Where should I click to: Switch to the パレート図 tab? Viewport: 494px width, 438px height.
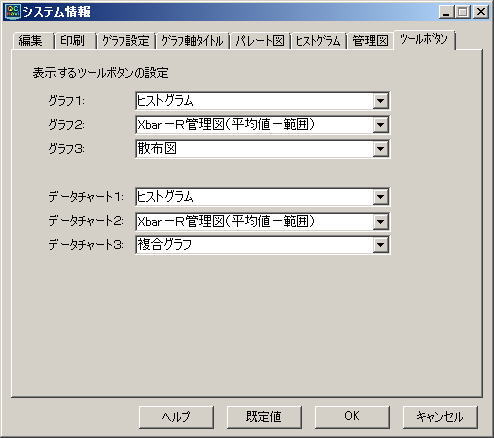tap(260, 41)
